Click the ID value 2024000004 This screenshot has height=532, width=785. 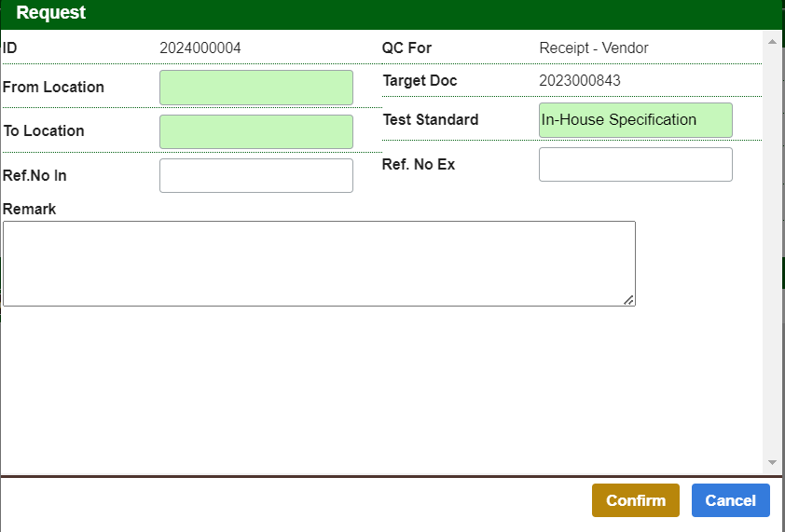[200, 48]
